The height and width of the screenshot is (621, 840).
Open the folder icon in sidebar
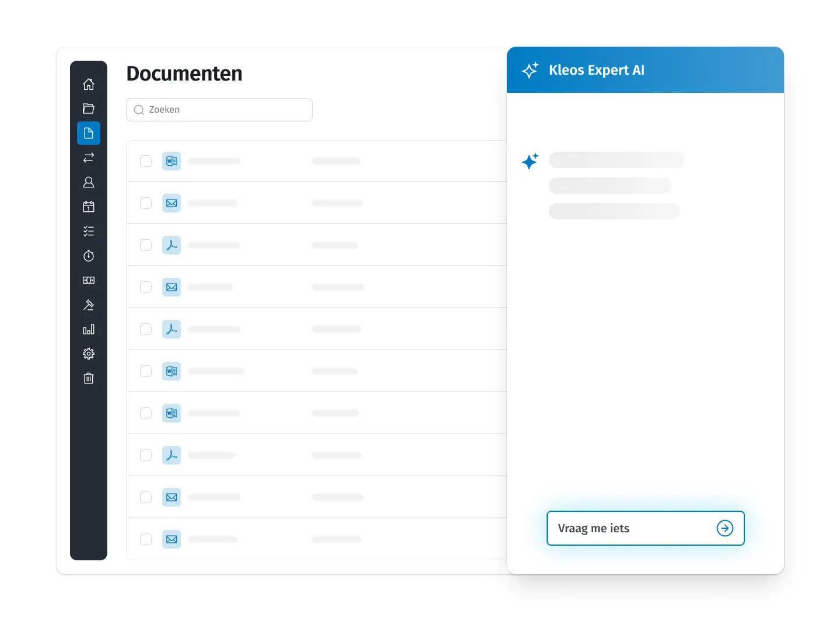click(89, 109)
